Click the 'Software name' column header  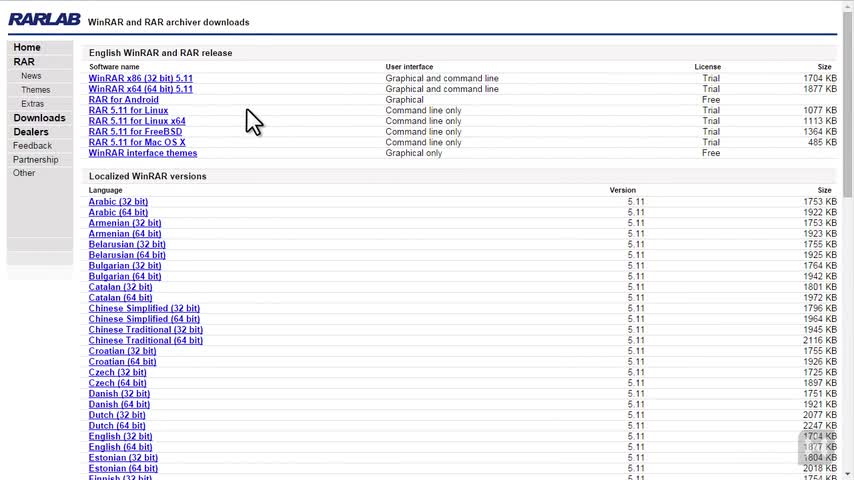coord(114,66)
